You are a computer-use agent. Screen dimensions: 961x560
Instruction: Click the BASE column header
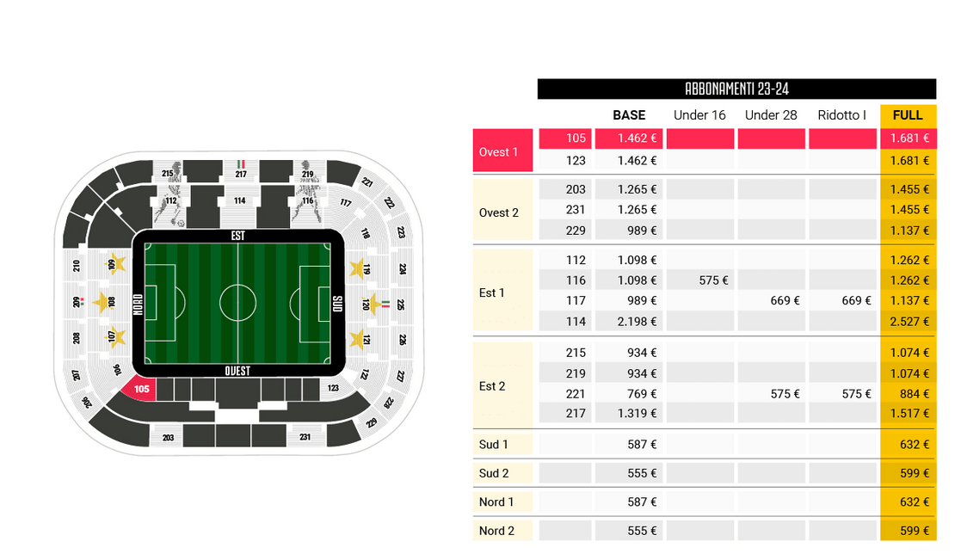629,115
